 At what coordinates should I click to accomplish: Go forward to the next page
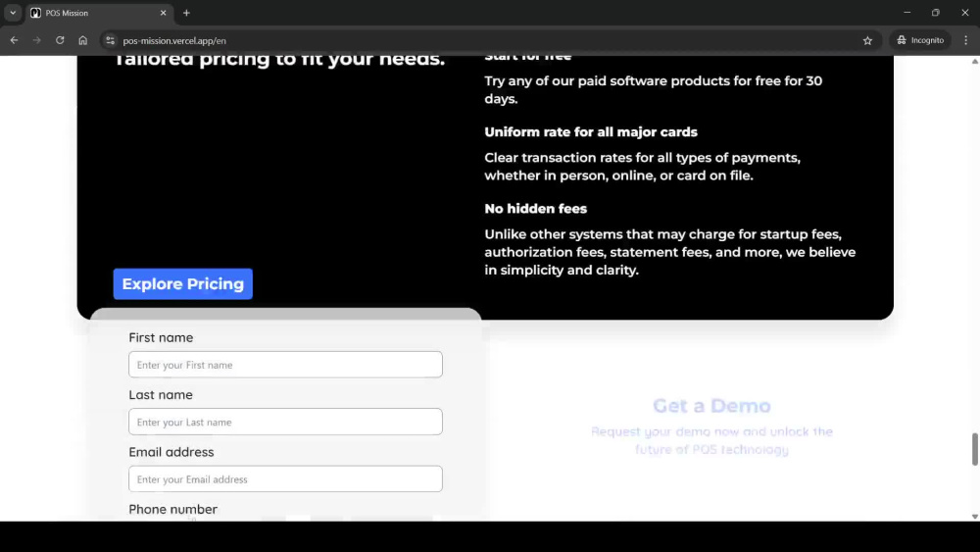pyautogui.click(x=37, y=40)
